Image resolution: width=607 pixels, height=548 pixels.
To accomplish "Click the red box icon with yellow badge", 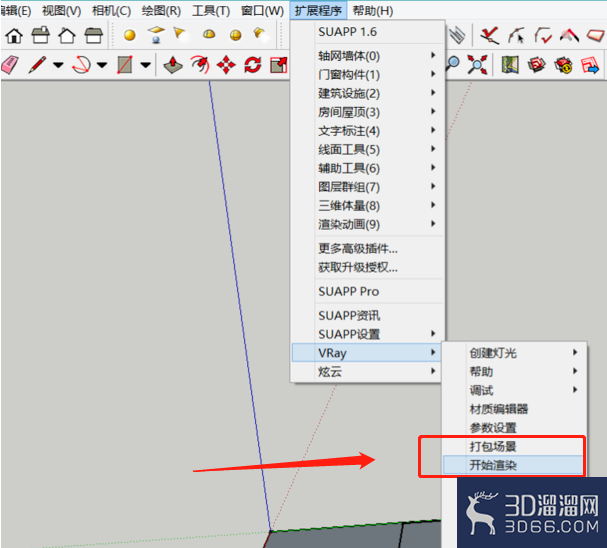I will [563, 65].
